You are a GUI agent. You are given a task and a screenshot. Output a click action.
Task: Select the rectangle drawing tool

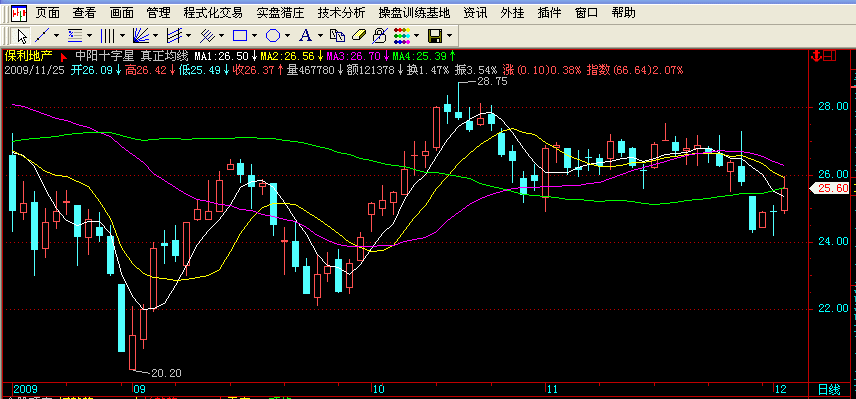click(240, 37)
